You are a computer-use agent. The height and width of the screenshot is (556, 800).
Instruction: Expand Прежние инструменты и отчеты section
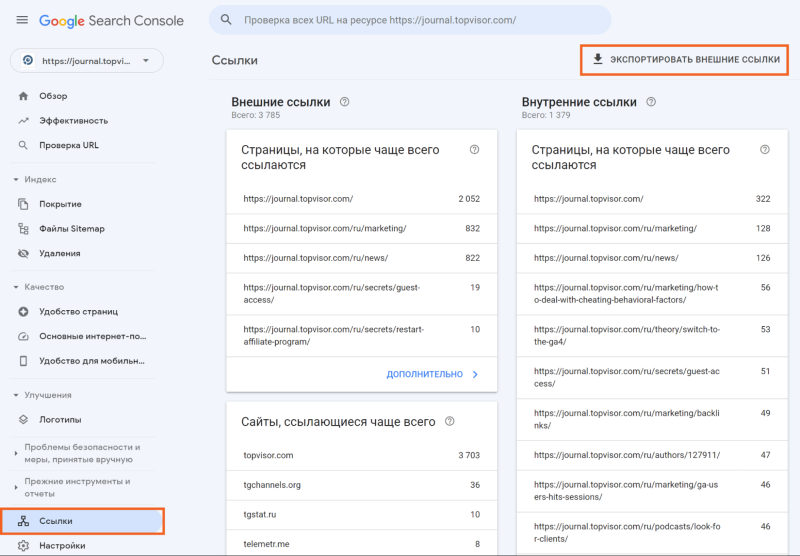point(16,487)
